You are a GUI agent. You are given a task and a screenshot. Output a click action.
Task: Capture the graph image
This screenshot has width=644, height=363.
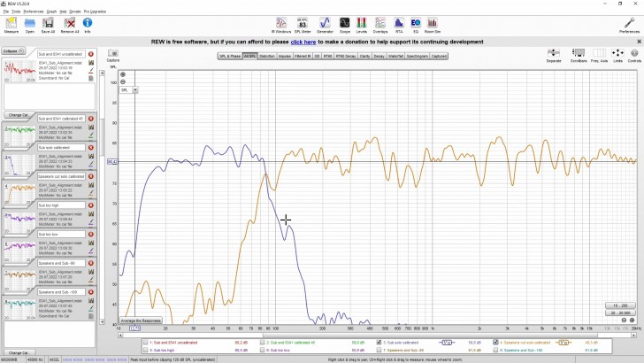pos(113,56)
